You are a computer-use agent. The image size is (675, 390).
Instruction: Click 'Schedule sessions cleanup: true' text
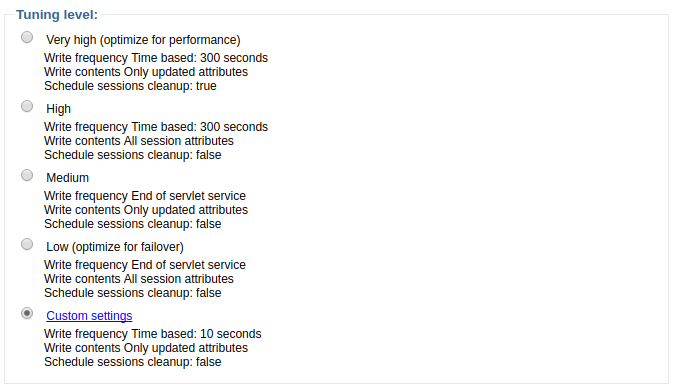(x=130, y=86)
